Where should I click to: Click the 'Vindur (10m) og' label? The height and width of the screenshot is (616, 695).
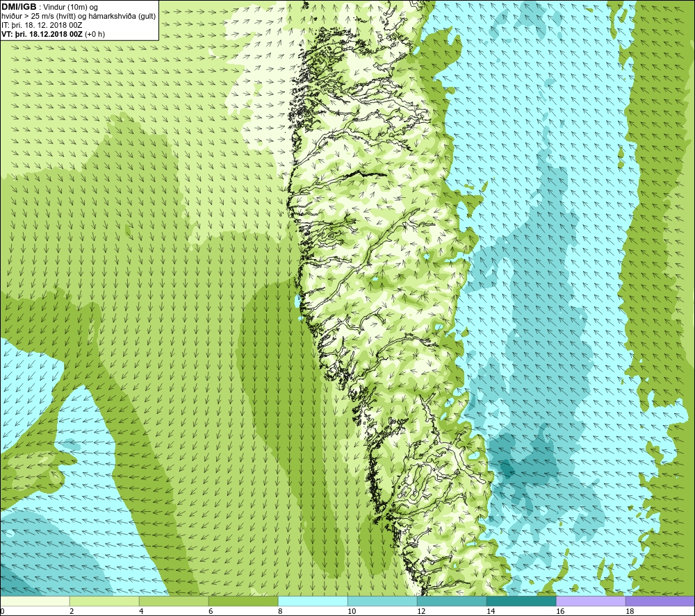pos(70,8)
